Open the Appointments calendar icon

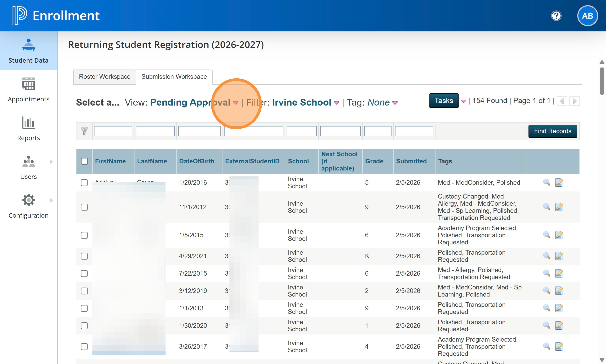[x=28, y=84]
